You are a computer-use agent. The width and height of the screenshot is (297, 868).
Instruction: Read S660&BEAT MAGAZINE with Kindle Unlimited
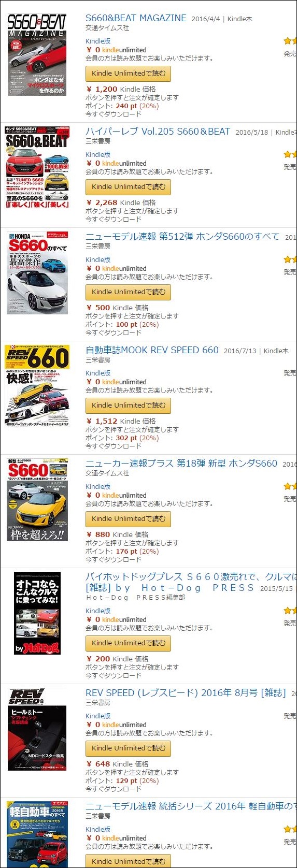pyautogui.click(x=128, y=74)
